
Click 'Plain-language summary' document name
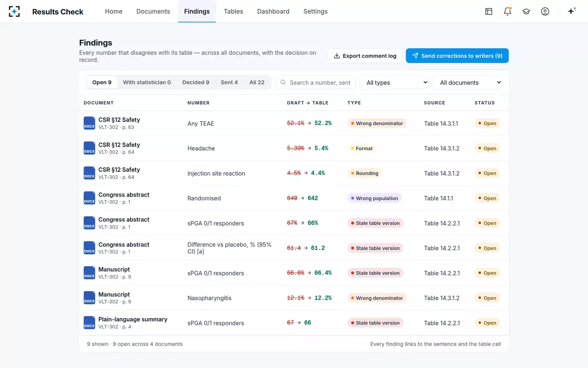coord(133,319)
